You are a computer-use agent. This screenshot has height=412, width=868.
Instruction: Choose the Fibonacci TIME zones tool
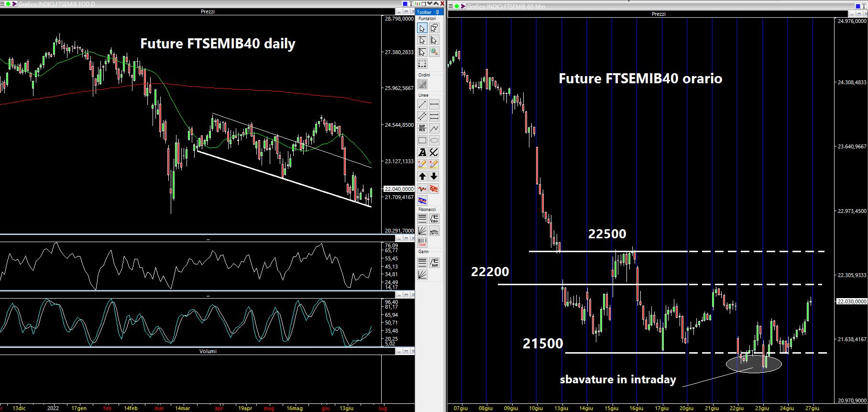tap(422, 243)
